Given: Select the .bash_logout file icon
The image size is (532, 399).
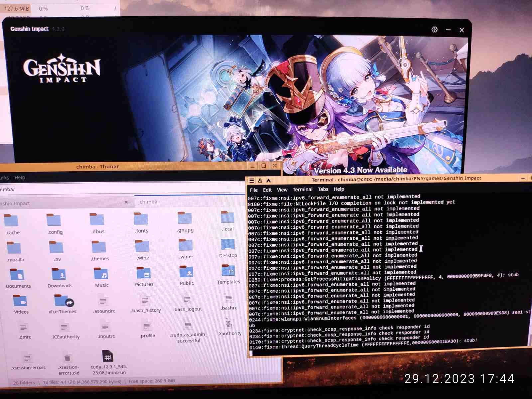Looking at the screenshot, I should coord(187,299).
